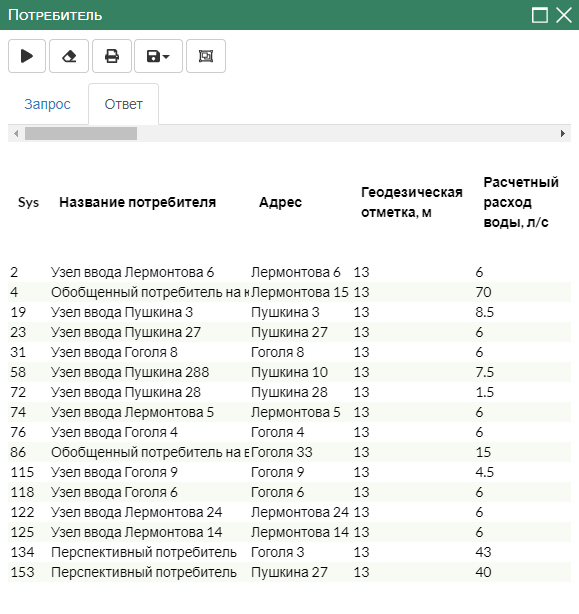This screenshot has width=579, height=614.
Task: Maximize the Потребитель window
Action: point(539,15)
